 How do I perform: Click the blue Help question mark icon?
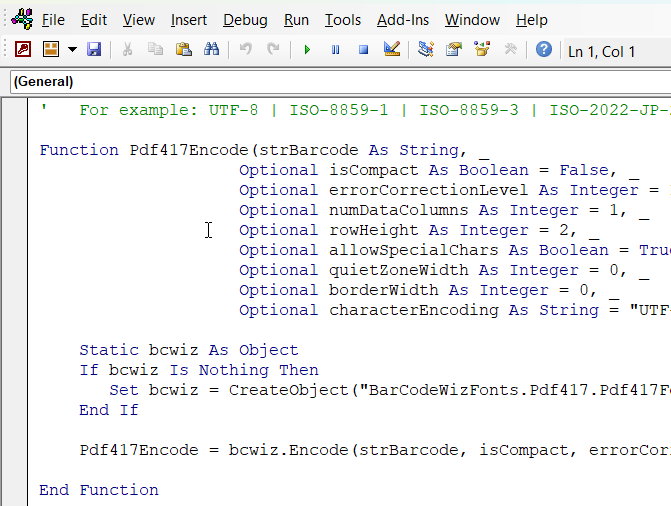click(x=543, y=50)
